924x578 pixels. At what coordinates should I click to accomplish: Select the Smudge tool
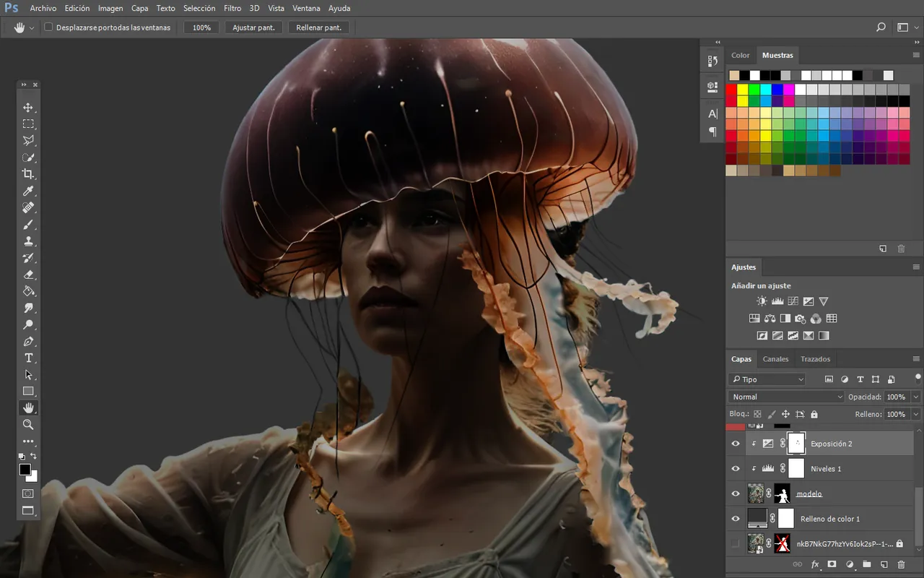(x=28, y=308)
